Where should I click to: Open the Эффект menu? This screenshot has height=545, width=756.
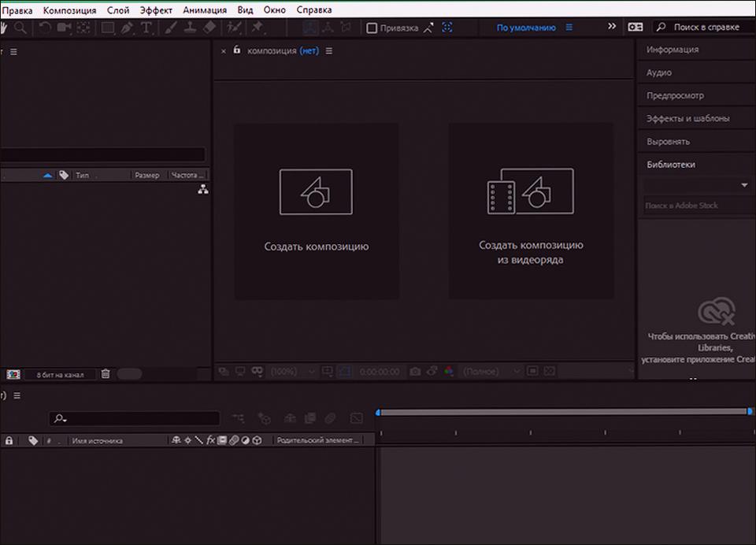pos(156,9)
